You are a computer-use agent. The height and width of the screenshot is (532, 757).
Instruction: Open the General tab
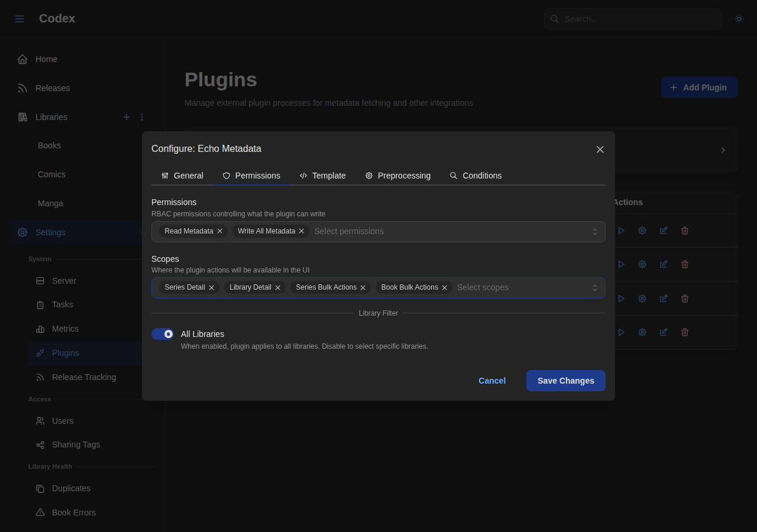click(182, 176)
